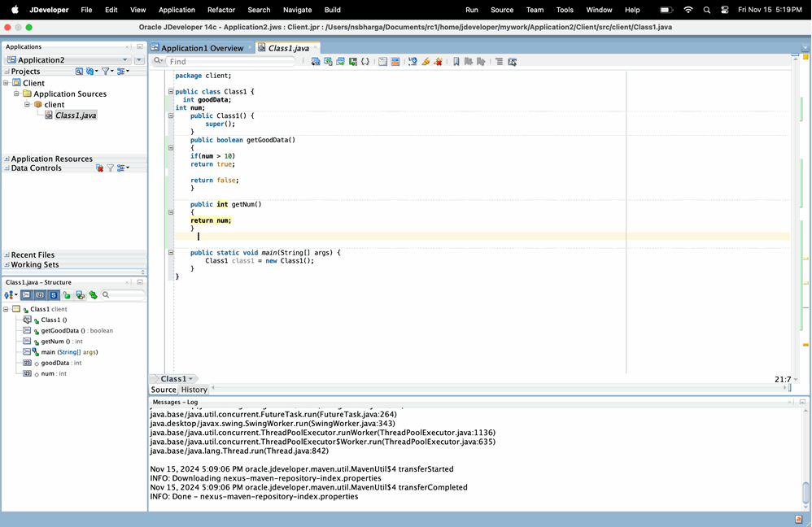Click the magnifier icon in Projects header
Viewport: 812px width, 527px height.
pyautogui.click(x=79, y=72)
